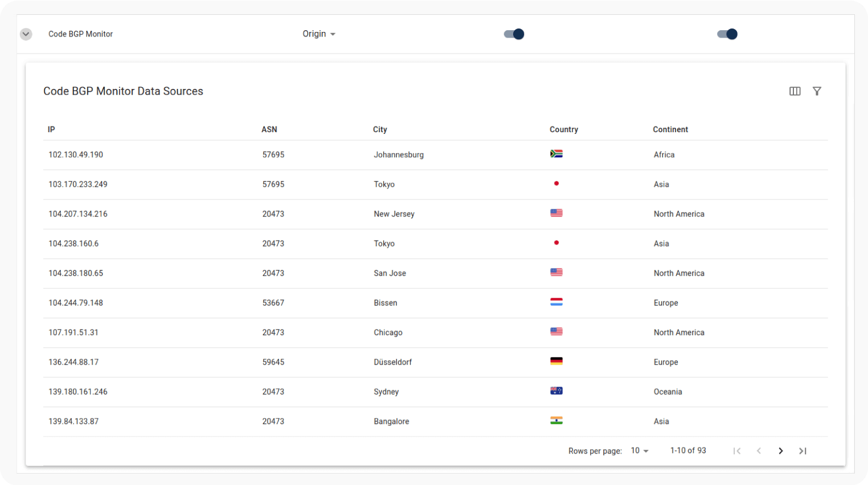Toggle the rightmost Code BGP Monitor switch

[727, 34]
